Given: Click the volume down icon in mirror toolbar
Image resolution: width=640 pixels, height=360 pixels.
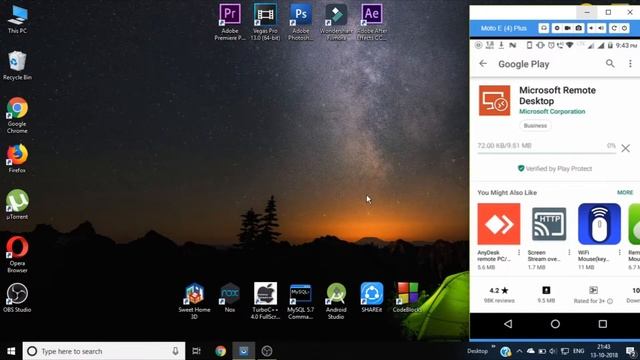Looking at the screenshot, I should click(x=591, y=28).
